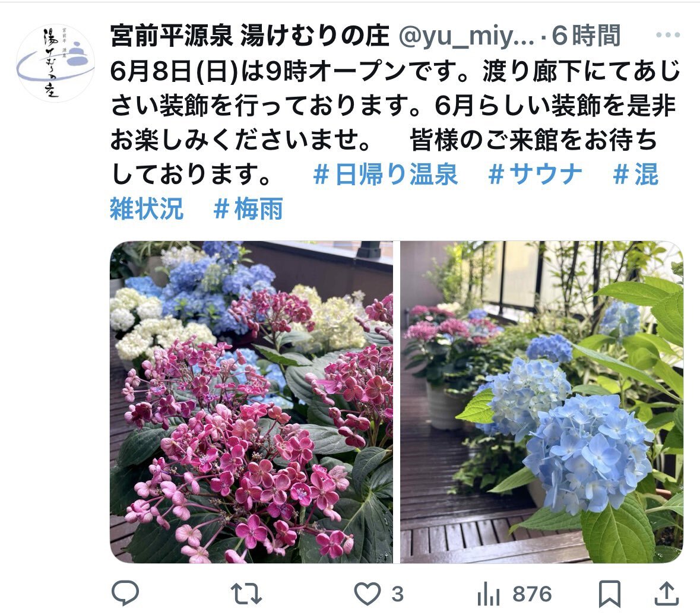Open the like count number 3
The height and width of the screenshot is (615, 700).
coord(397,594)
